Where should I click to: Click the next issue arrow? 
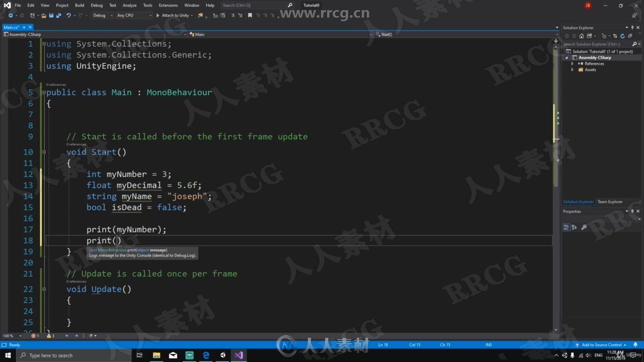coord(76,336)
